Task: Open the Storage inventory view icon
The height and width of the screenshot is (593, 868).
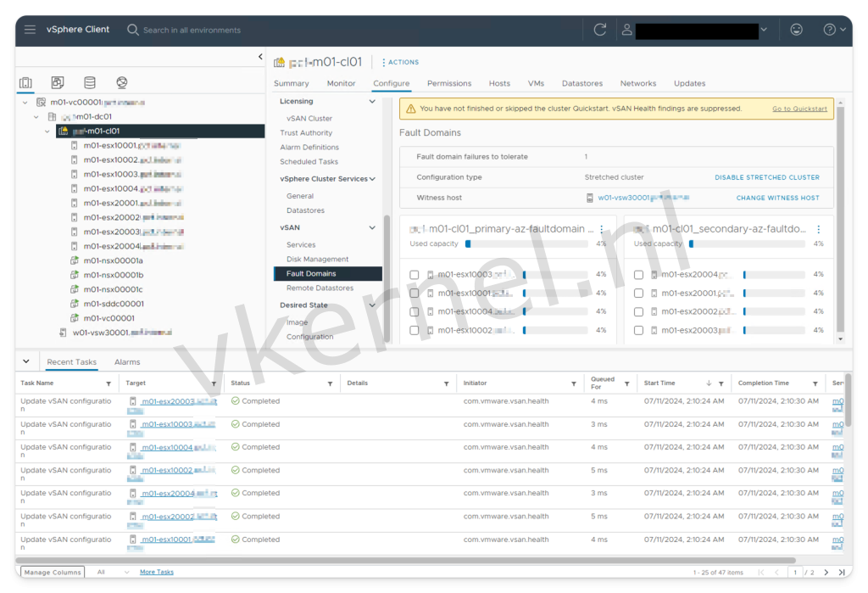Action: 90,82
